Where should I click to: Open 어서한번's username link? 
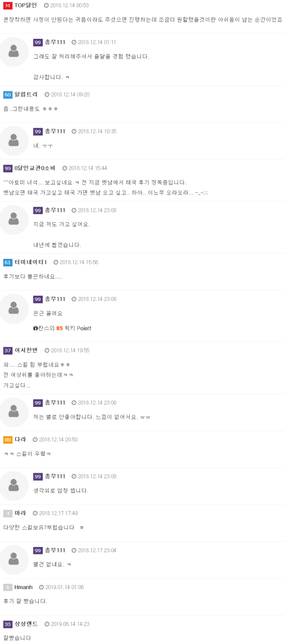coord(26,350)
